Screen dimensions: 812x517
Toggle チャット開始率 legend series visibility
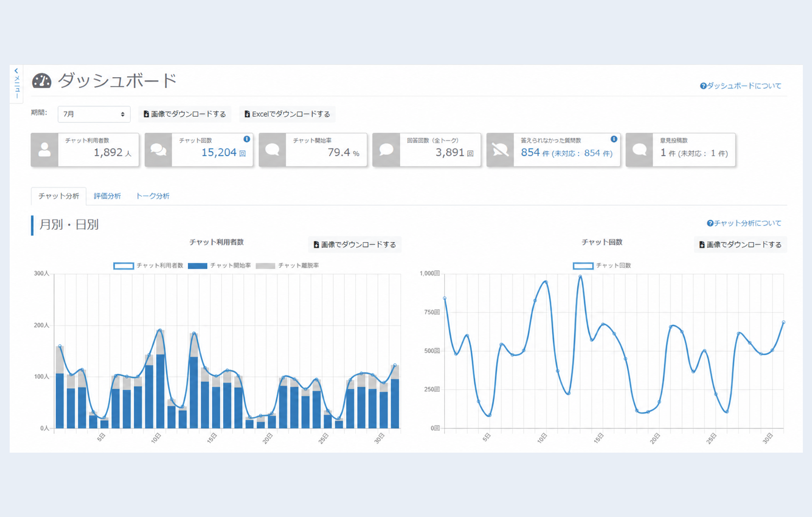coord(220,266)
